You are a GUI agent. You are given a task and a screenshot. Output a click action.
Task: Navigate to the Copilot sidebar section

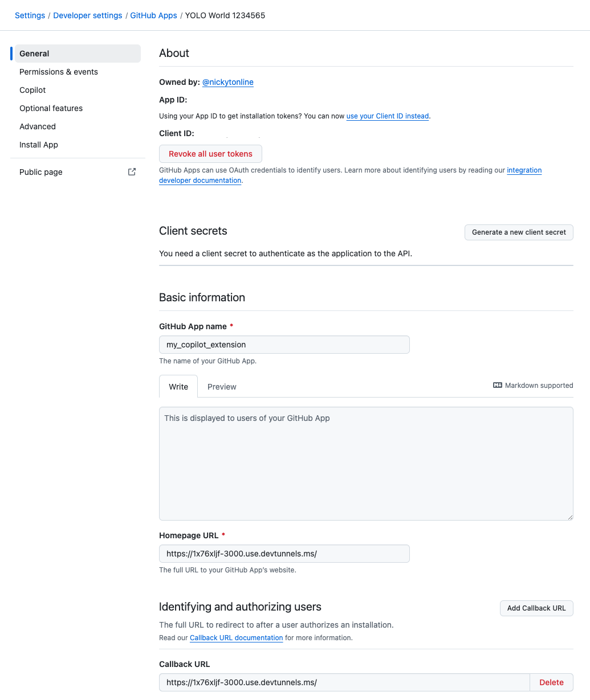[x=32, y=90]
